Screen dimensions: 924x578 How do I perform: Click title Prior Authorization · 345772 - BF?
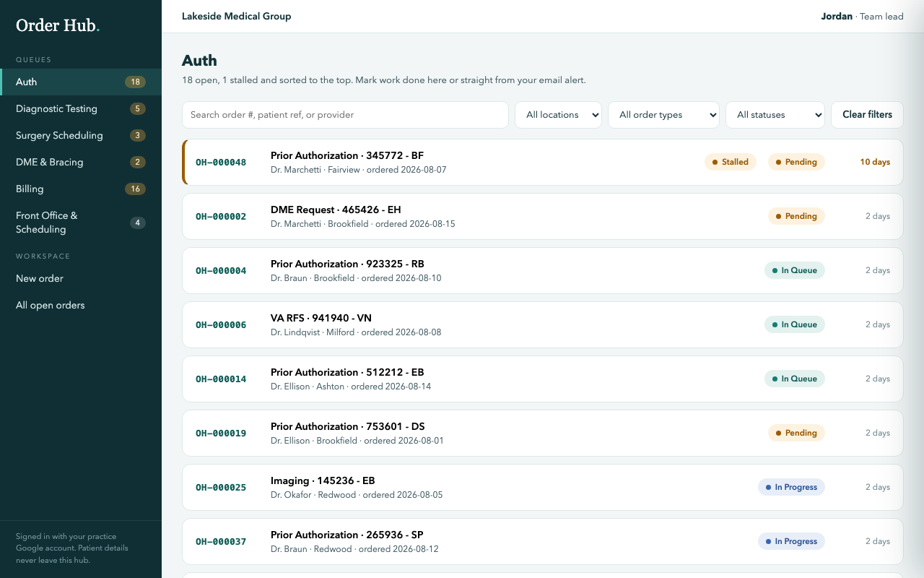347,155
